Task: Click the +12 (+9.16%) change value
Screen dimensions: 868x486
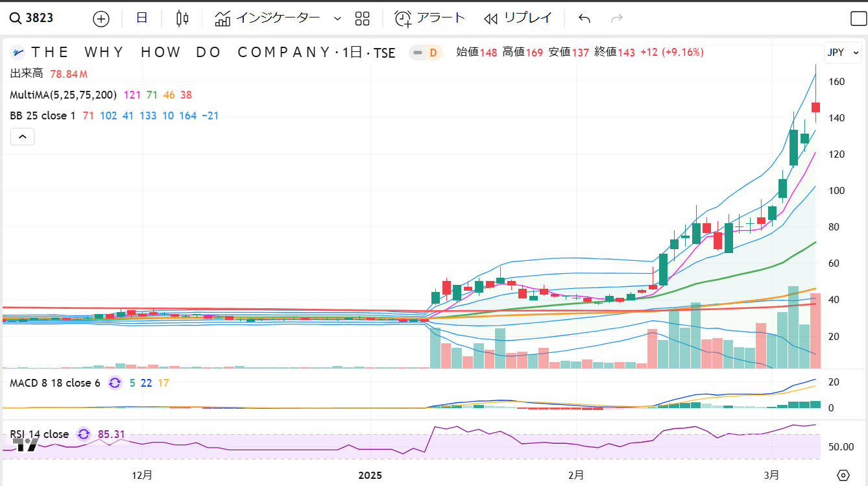Action: 672,53
